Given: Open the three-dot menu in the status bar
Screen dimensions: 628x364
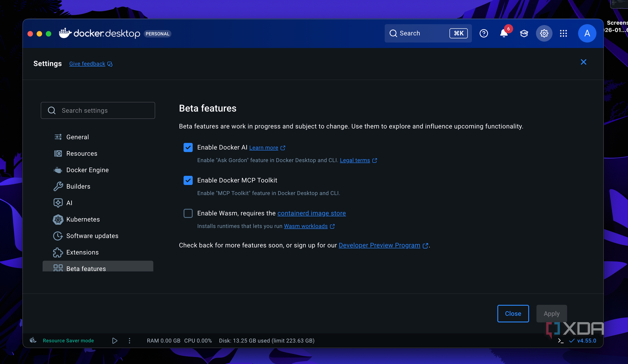Looking at the screenshot, I should [129, 340].
